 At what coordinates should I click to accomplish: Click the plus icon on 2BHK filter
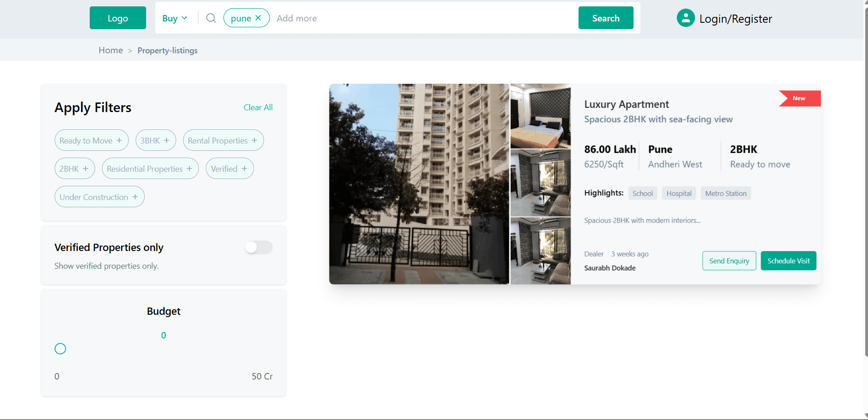tap(86, 169)
